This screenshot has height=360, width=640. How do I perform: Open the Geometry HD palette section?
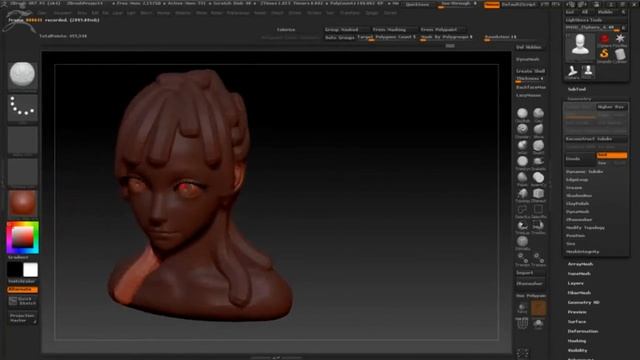tap(584, 302)
